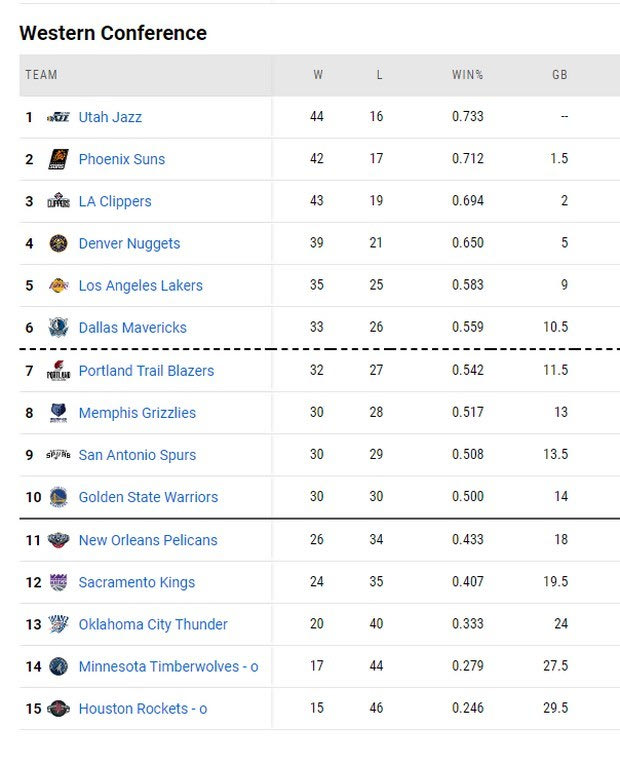Click the Los Angeles Lakers logo

pos(58,285)
